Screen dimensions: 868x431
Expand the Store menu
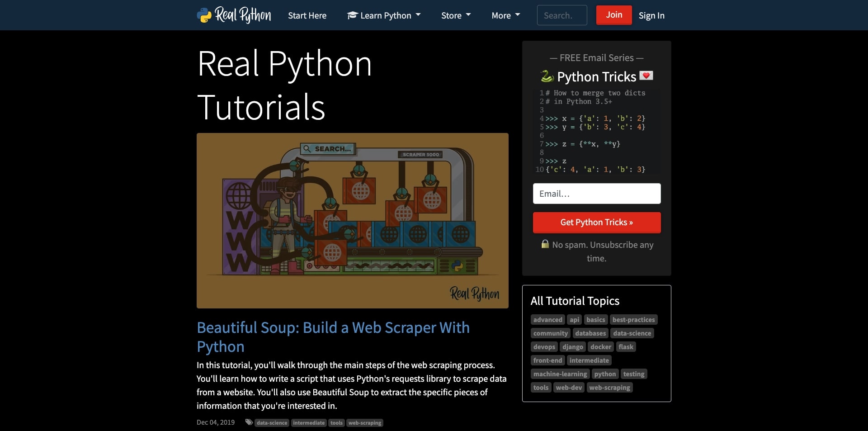pyautogui.click(x=455, y=15)
